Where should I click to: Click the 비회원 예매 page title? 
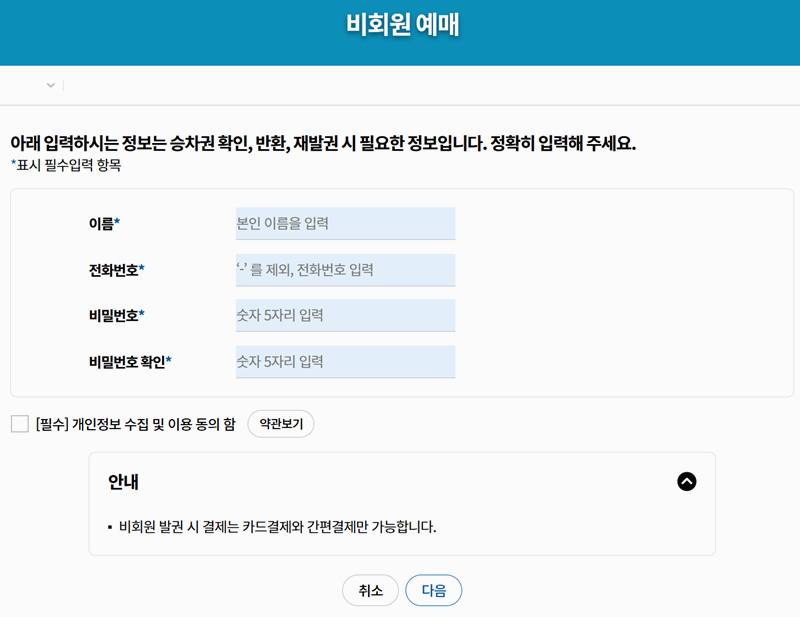(x=403, y=24)
